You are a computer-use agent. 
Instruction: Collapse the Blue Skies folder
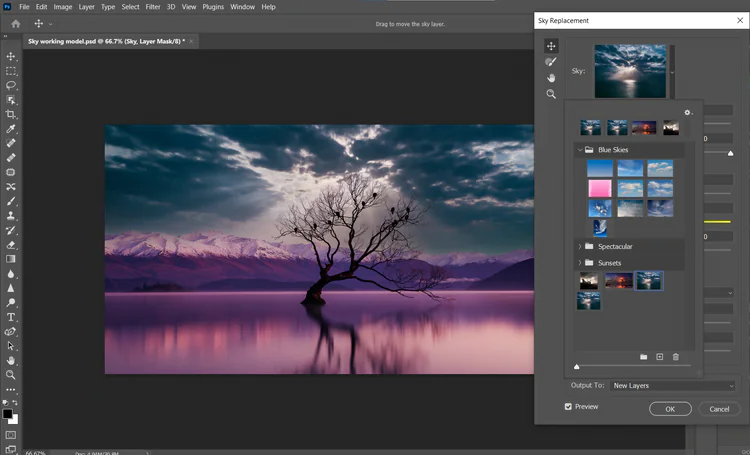pos(579,150)
